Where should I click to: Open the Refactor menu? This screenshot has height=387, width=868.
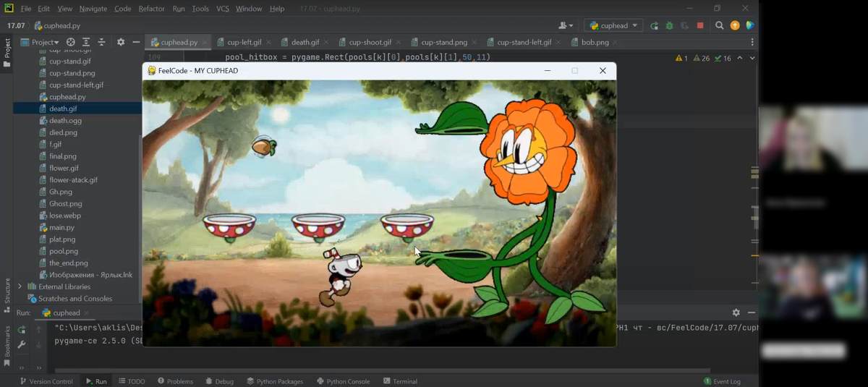click(x=151, y=9)
